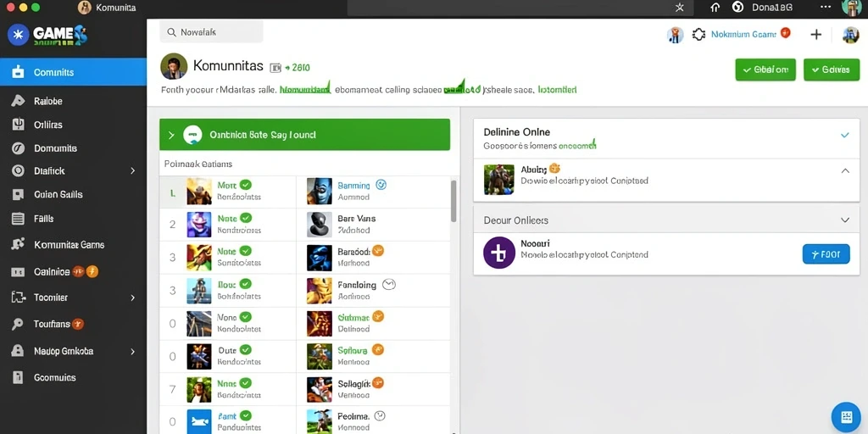The image size is (868, 434).
Task: Collapse the Abuing entry chevron
Action: coord(845,170)
